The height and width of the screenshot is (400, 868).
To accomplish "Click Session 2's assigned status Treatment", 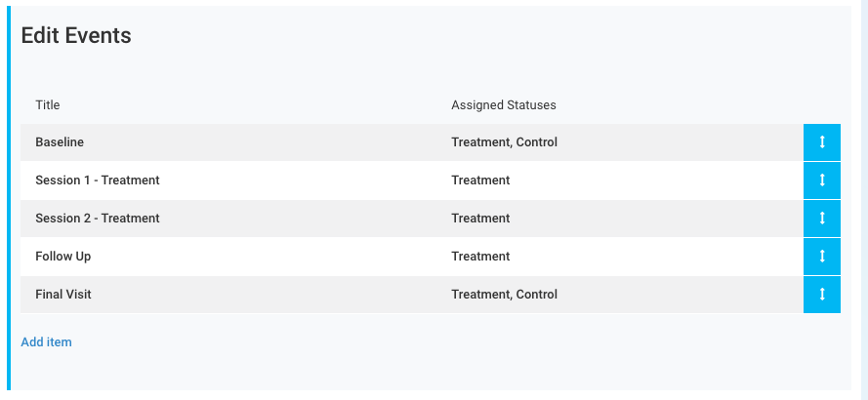I will [x=480, y=219].
